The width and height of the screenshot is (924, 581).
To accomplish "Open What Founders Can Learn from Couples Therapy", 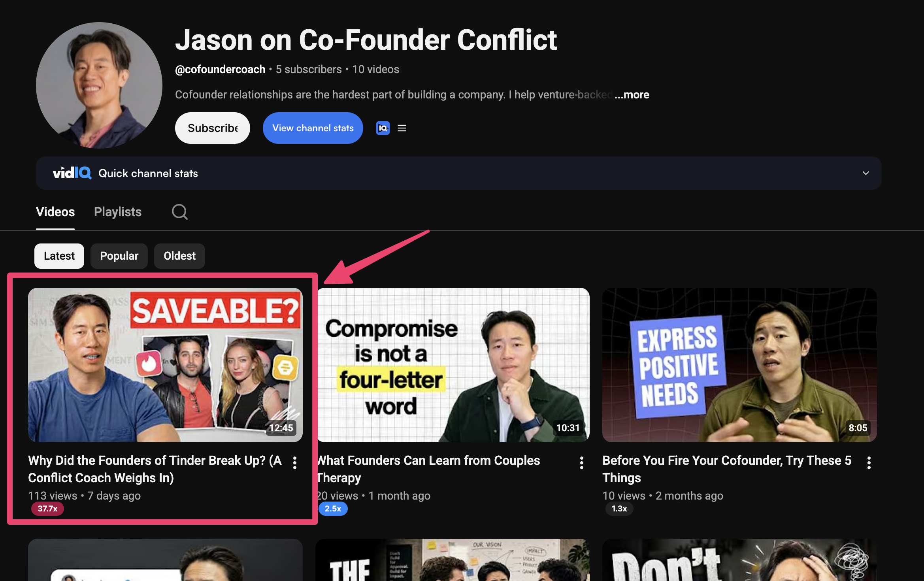I will click(x=428, y=469).
